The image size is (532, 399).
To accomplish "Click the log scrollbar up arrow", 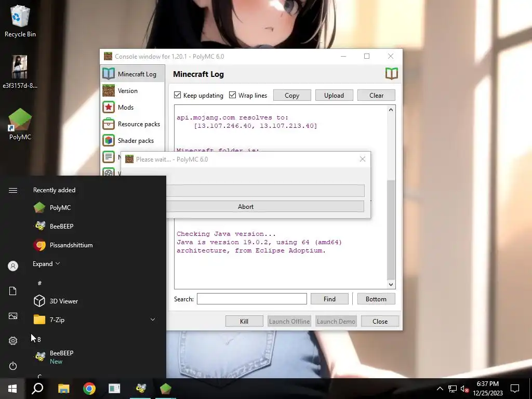I will [391, 110].
